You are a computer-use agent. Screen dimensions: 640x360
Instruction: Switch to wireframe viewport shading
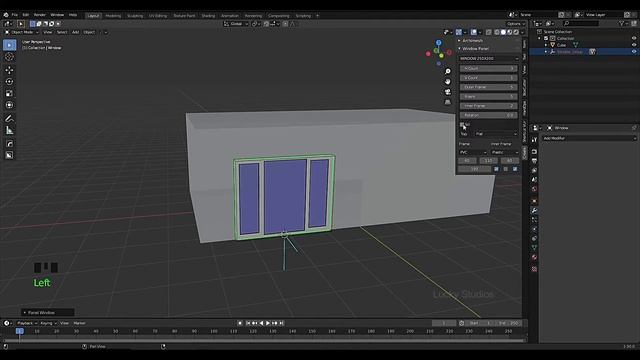point(497,32)
